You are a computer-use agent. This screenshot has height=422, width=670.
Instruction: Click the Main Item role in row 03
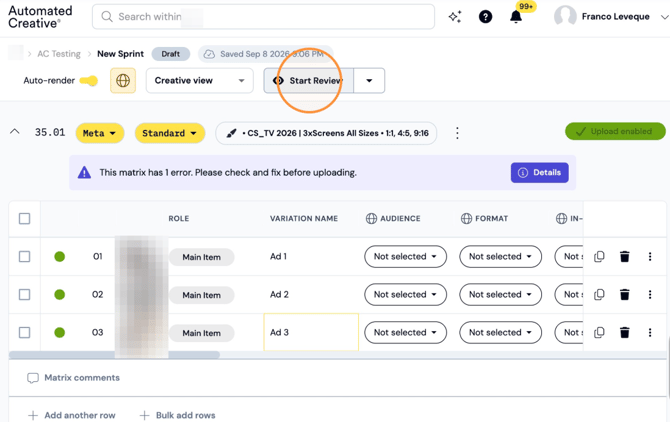coord(201,333)
